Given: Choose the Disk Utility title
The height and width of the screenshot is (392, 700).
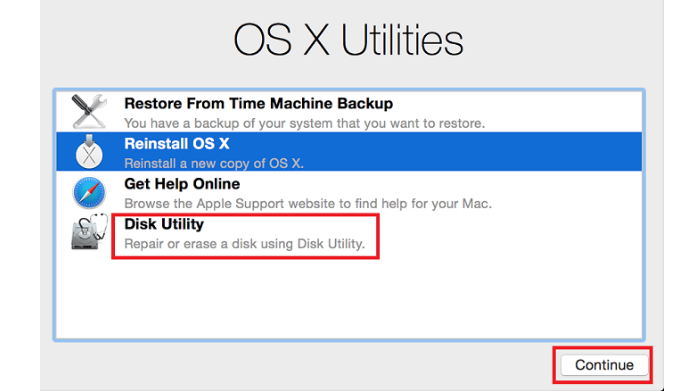Looking at the screenshot, I should (164, 224).
